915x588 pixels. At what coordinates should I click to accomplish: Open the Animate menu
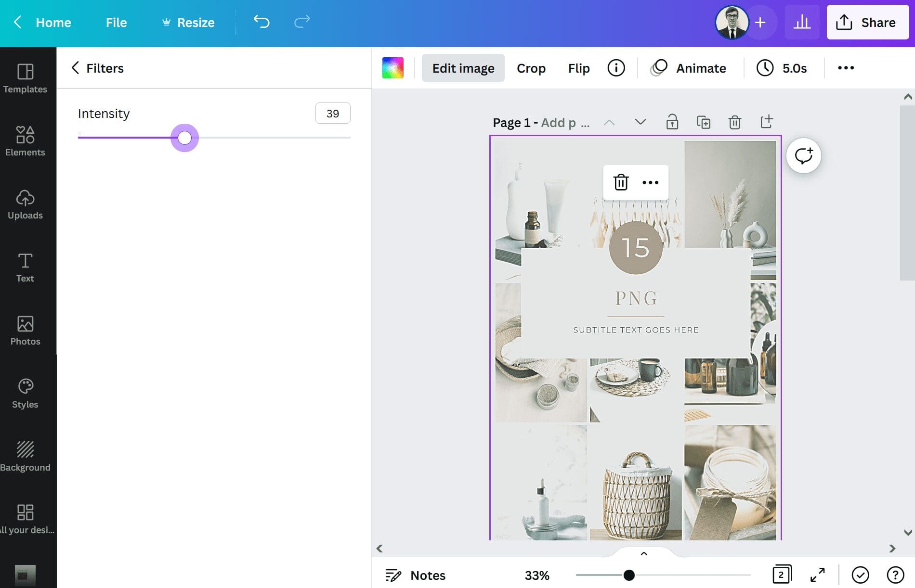tap(689, 68)
